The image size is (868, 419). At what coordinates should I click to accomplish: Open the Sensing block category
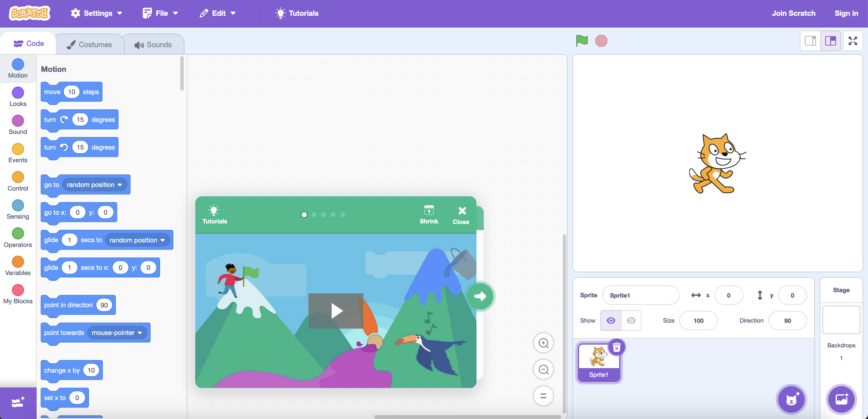18,209
